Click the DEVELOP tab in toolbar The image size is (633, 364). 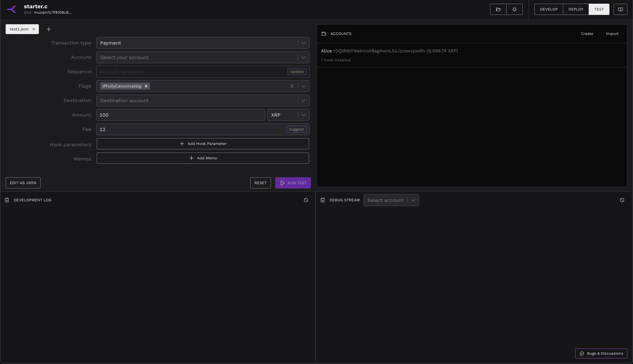[x=549, y=9]
